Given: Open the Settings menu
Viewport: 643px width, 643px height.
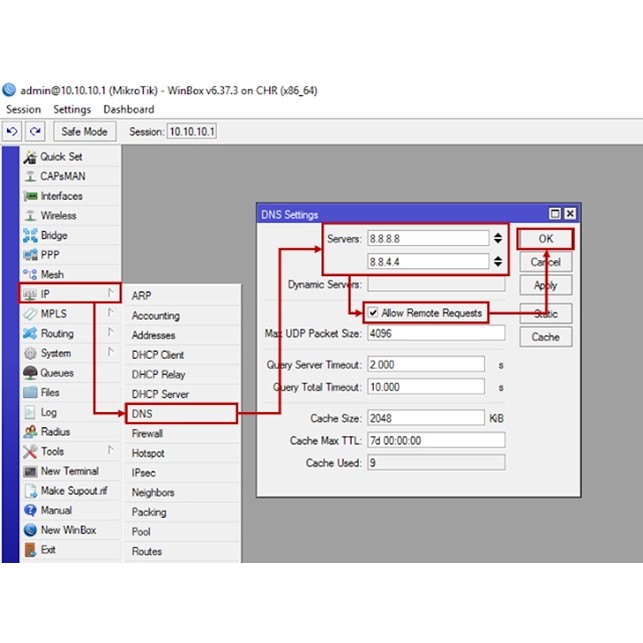Looking at the screenshot, I should [x=72, y=109].
